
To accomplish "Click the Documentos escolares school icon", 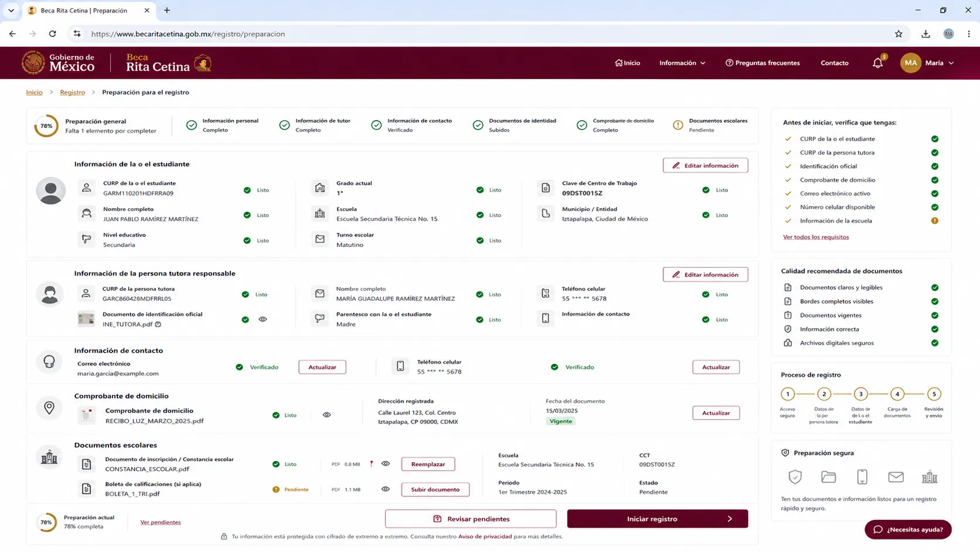I will coord(49,457).
